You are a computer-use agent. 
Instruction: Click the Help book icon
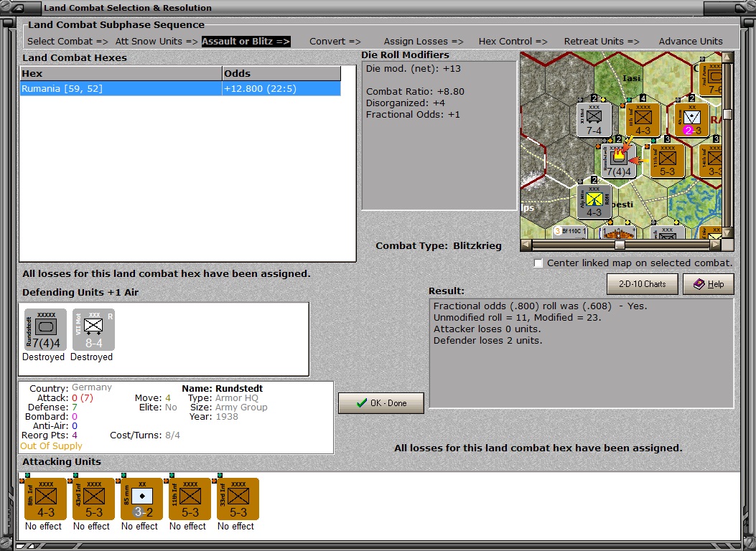point(699,284)
